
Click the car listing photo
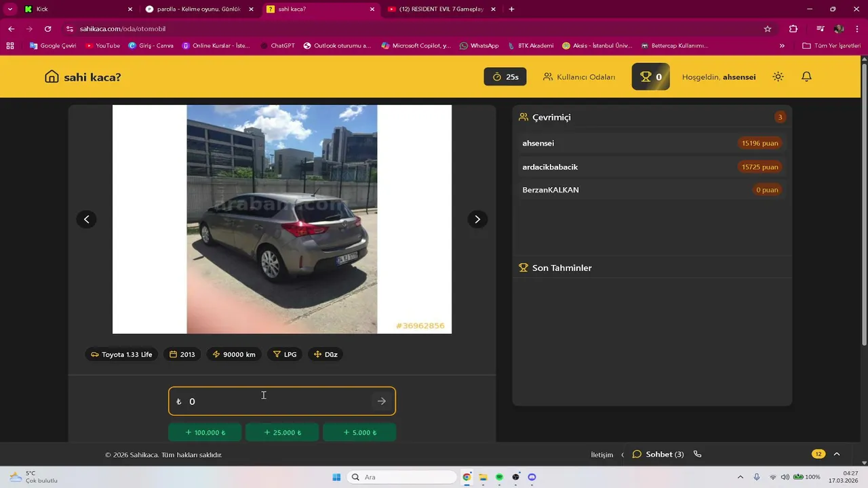pos(282,219)
